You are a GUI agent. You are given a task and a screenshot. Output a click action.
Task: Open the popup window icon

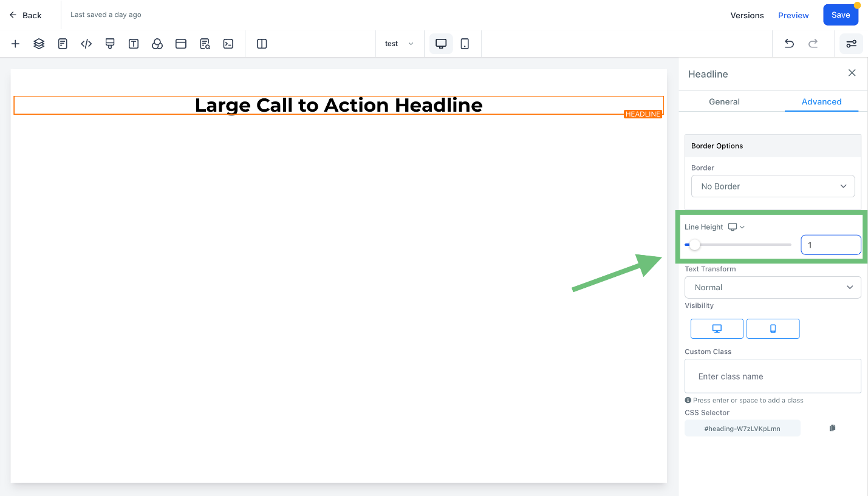click(181, 44)
